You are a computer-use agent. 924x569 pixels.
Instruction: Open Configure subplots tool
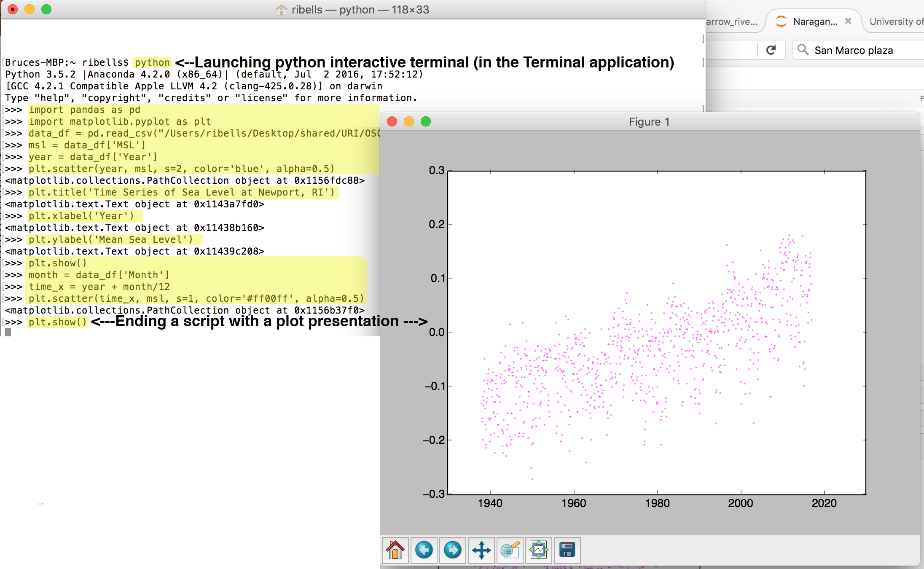click(538, 550)
